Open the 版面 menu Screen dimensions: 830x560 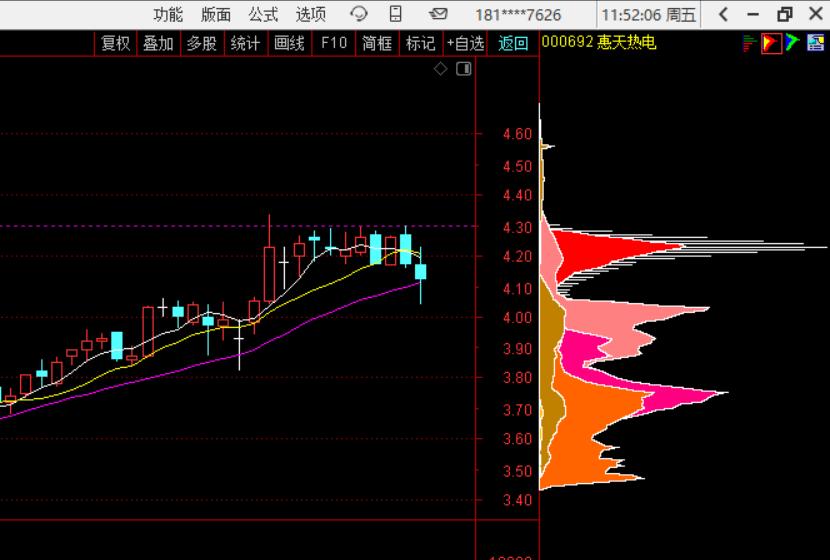(x=216, y=14)
